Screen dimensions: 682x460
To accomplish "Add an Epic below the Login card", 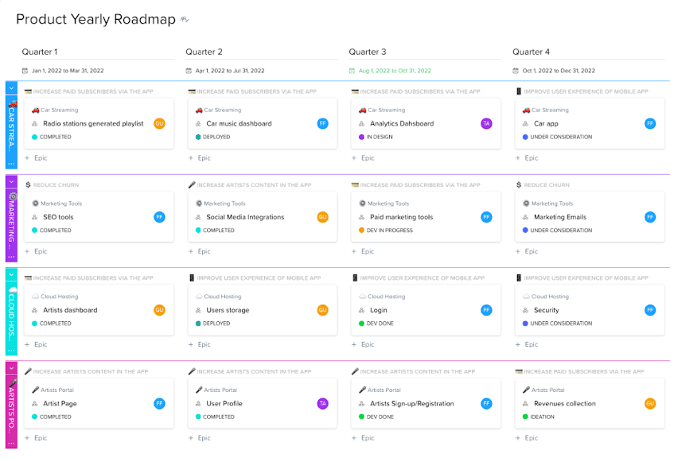I will pyautogui.click(x=365, y=343).
